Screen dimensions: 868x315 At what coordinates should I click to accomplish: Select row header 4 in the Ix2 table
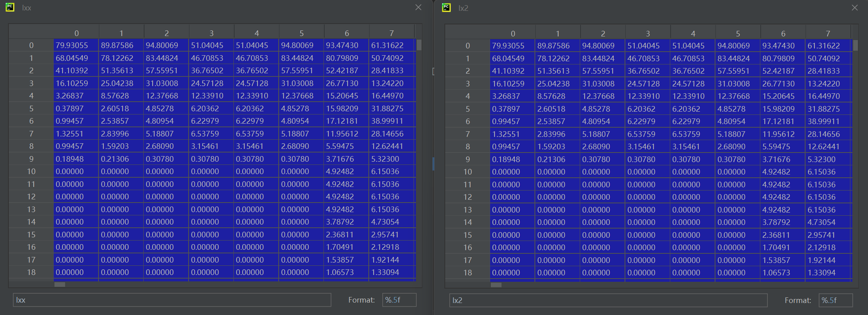coord(468,96)
